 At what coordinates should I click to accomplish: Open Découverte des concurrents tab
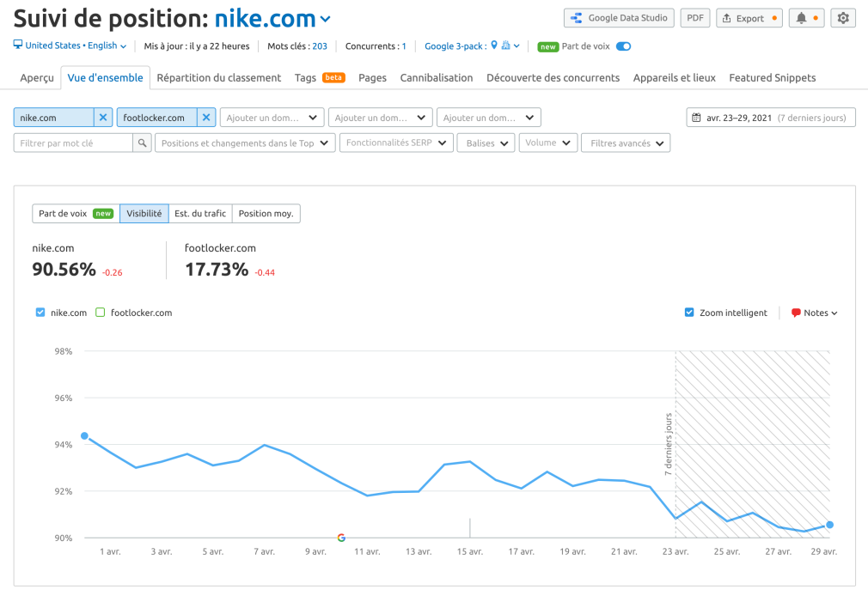click(x=553, y=78)
